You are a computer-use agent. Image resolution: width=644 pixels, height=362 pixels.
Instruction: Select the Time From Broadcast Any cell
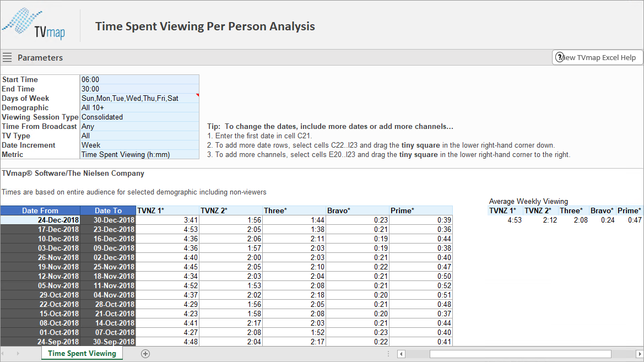(139, 126)
